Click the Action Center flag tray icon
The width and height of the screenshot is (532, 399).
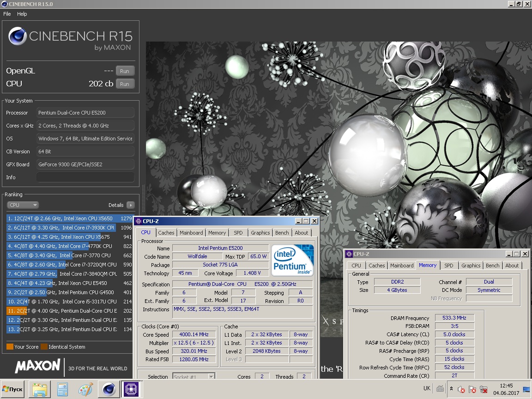(472, 389)
